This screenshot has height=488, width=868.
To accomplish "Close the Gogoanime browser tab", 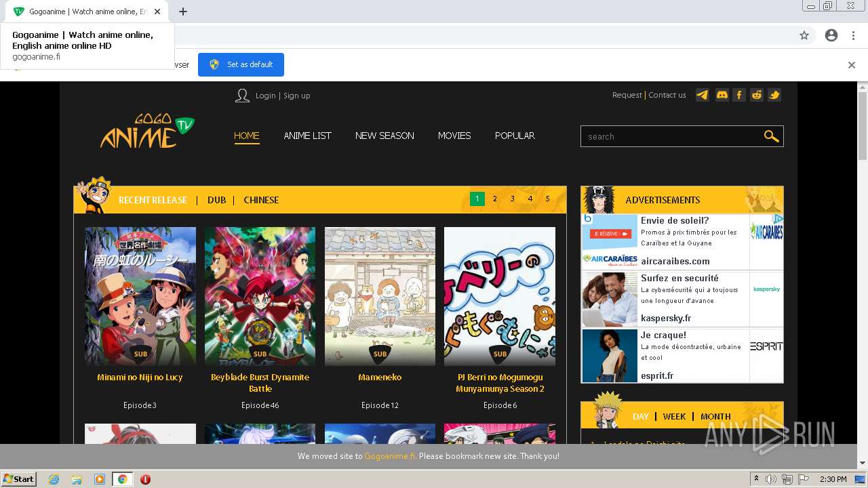I will [158, 12].
